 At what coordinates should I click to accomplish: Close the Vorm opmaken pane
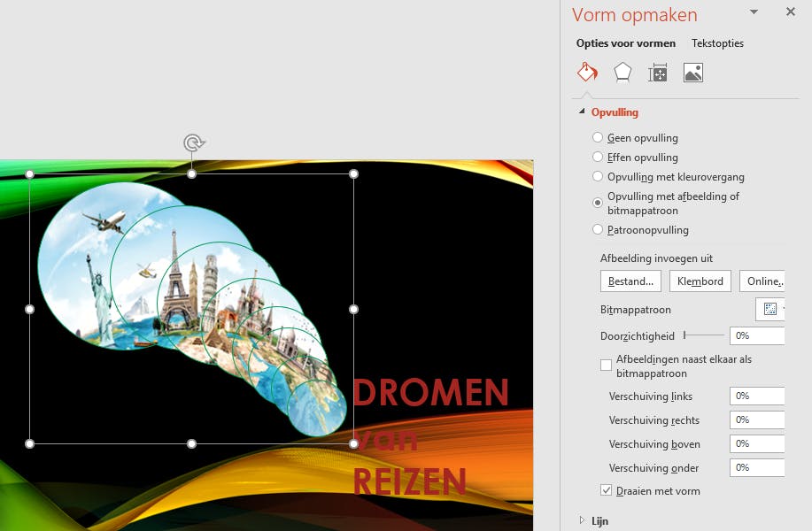tap(790, 12)
